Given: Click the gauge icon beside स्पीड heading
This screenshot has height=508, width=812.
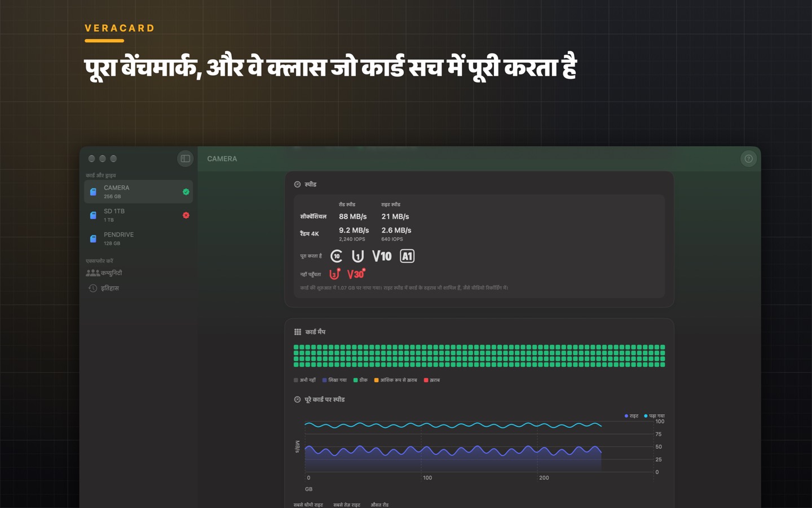Looking at the screenshot, I should (297, 185).
